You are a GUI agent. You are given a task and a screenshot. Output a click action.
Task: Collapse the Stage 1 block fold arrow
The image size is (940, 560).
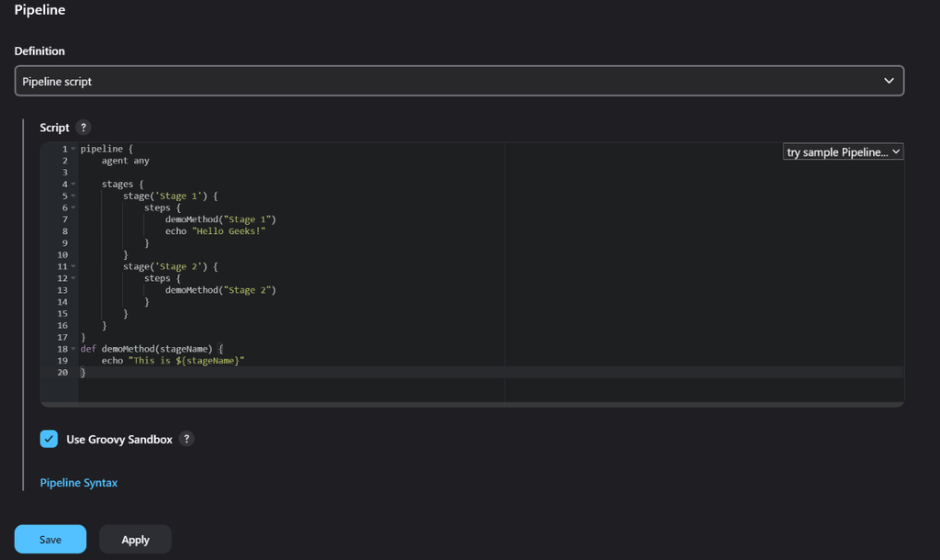pyautogui.click(x=73, y=196)
